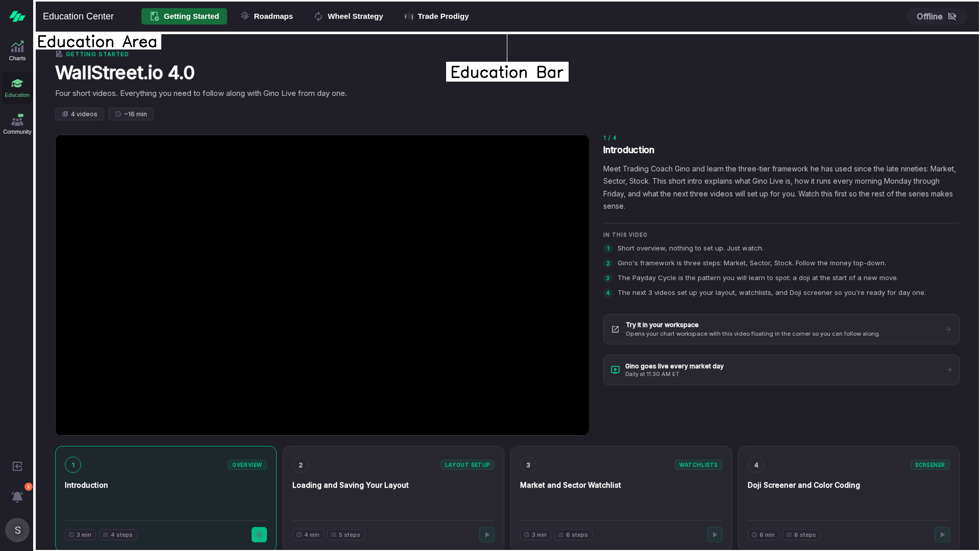Click the now-playing icon on Introduction card

(x=259, y=535)
